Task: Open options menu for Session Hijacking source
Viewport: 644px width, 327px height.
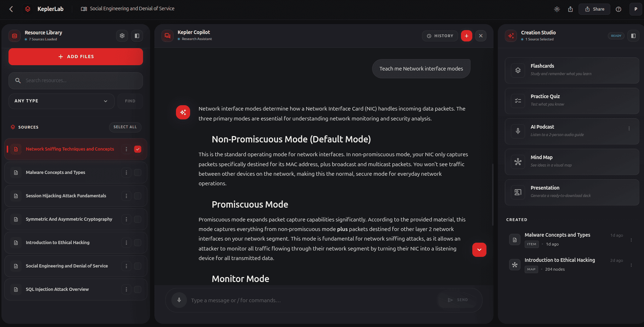Action: point(126,196)
